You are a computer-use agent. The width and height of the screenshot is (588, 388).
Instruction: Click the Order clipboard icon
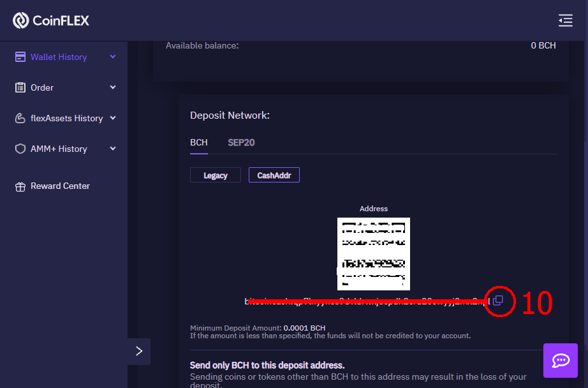coord(20,87)
